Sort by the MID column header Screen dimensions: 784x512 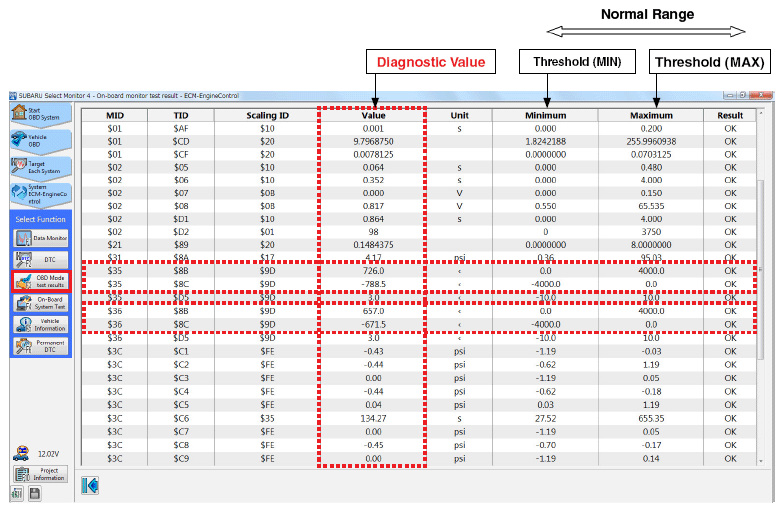click(x=115, y=115)
